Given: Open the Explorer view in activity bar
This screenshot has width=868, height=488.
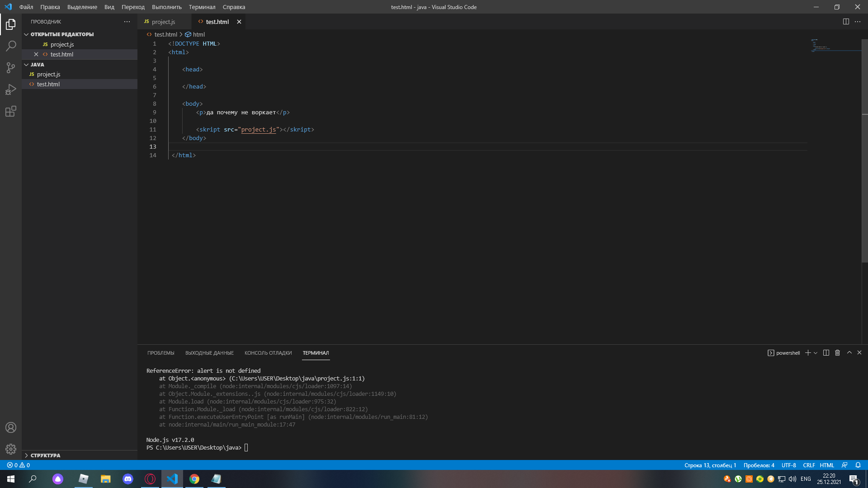Looking at the screenshot, I should click(x=11, y=24).
